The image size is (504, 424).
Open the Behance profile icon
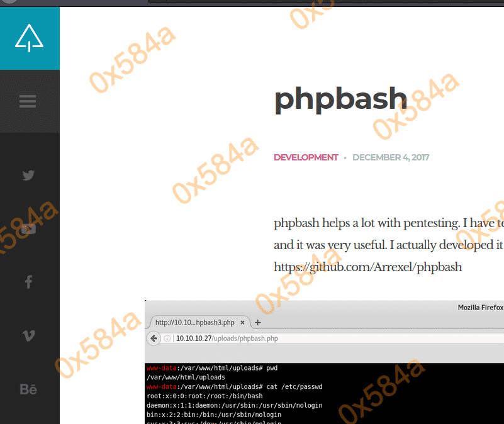point(28,389)
